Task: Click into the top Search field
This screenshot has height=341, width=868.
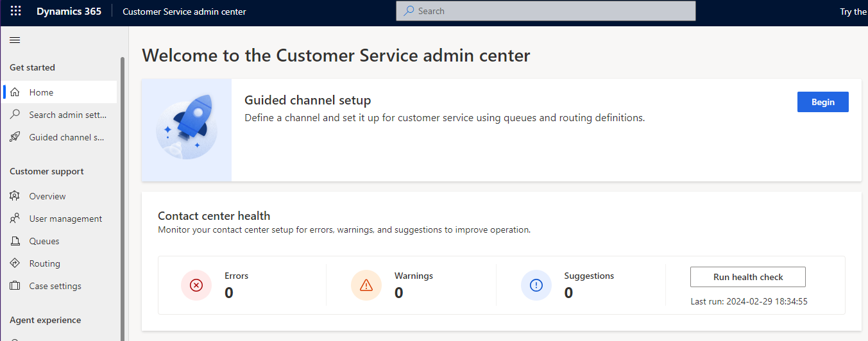Action: 546,11
